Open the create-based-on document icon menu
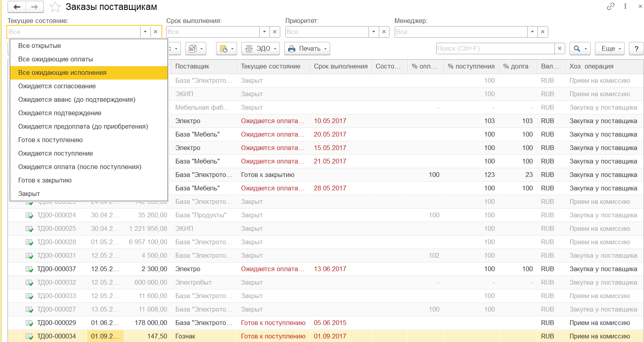The width and height of the screenshot is (644, 342). (226, 49)
